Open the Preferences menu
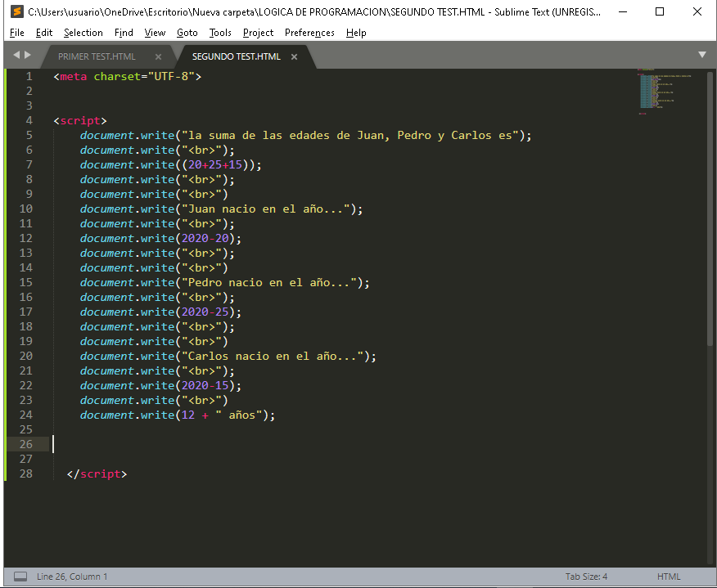The height and width of the screenshot is (588, 717). click(309, 33)
